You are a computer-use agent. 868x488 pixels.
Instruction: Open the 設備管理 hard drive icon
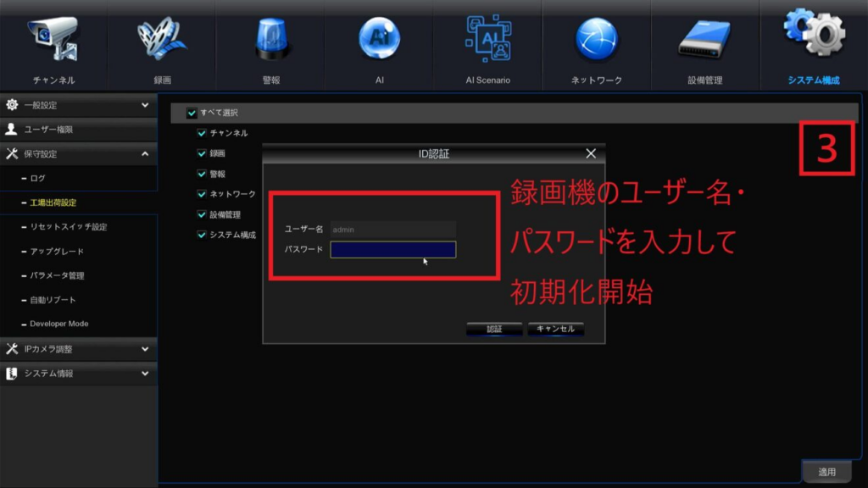click(x=704, y=40)
